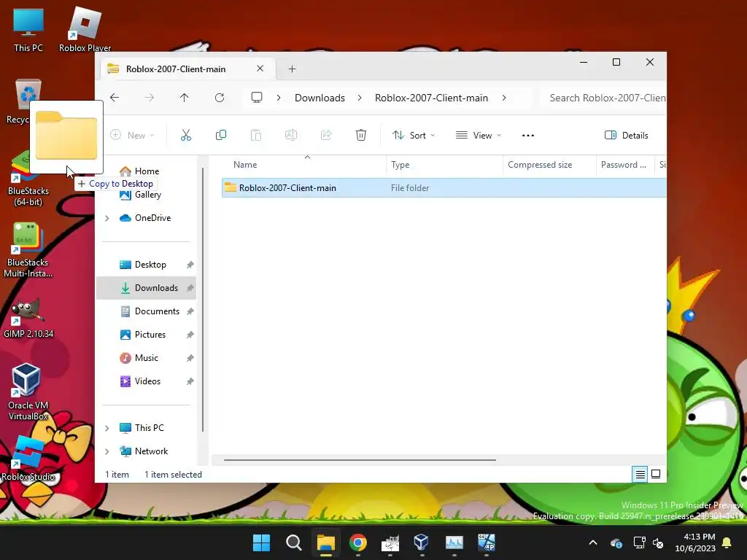Open the View dropdown menu
The width and height of the screenshot is (747, 560).
pos(479,135)
